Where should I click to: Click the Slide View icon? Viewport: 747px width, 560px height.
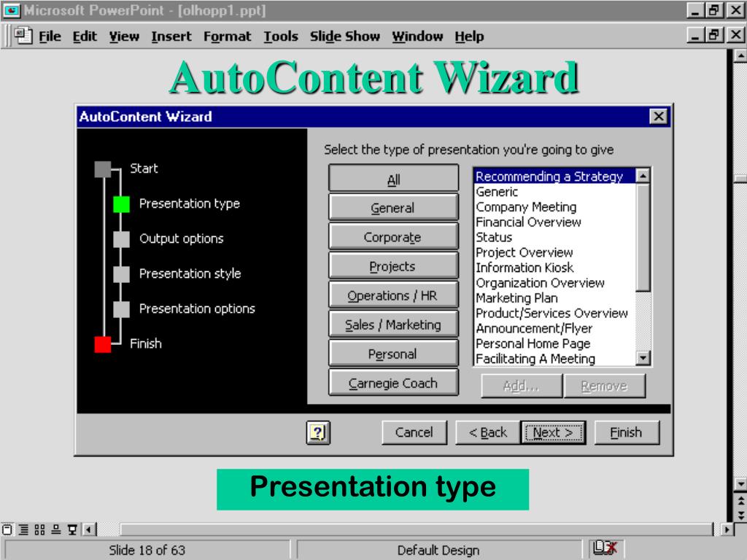click(7, 529)
